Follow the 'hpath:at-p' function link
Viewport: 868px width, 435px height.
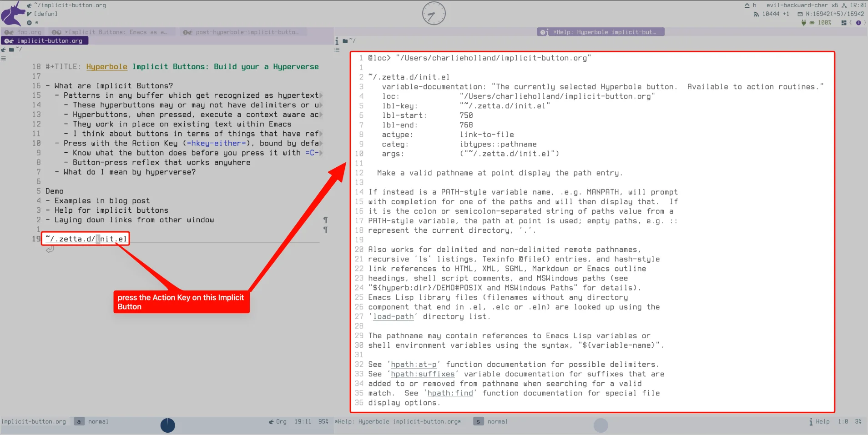pyautogui.click(x=414, y=364)
